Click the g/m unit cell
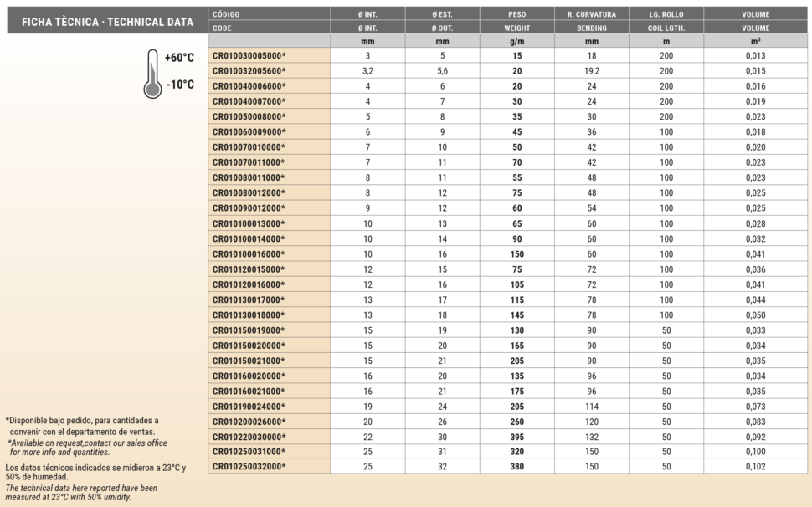This screenshot has width=812, height=507. pyautogui.click(x=516, y=41)
